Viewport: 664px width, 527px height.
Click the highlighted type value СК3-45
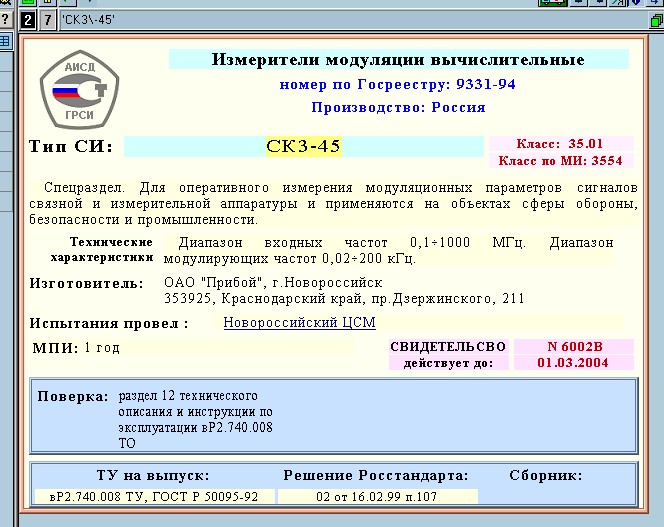[303, 146]
